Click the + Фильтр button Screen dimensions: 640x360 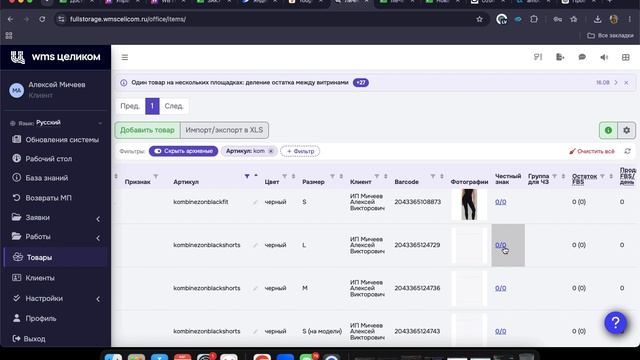[x=300, y=151]
